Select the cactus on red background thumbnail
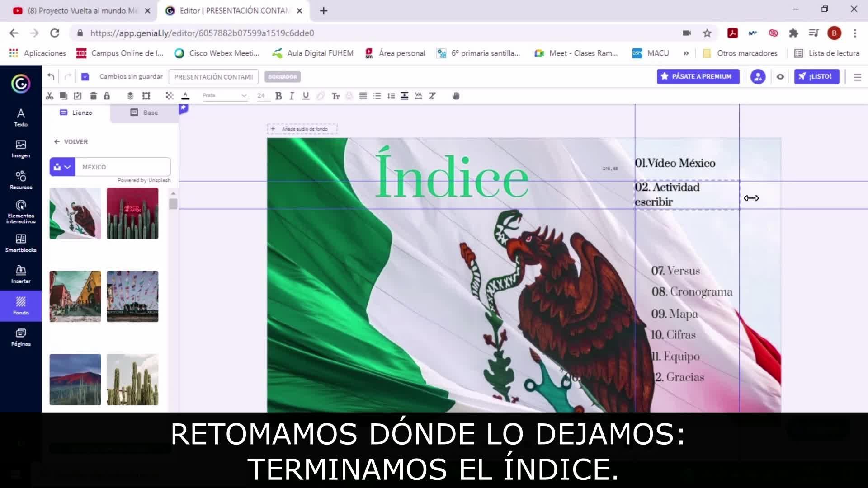Viewport: 868px width, 488px height. pos(132,213)
